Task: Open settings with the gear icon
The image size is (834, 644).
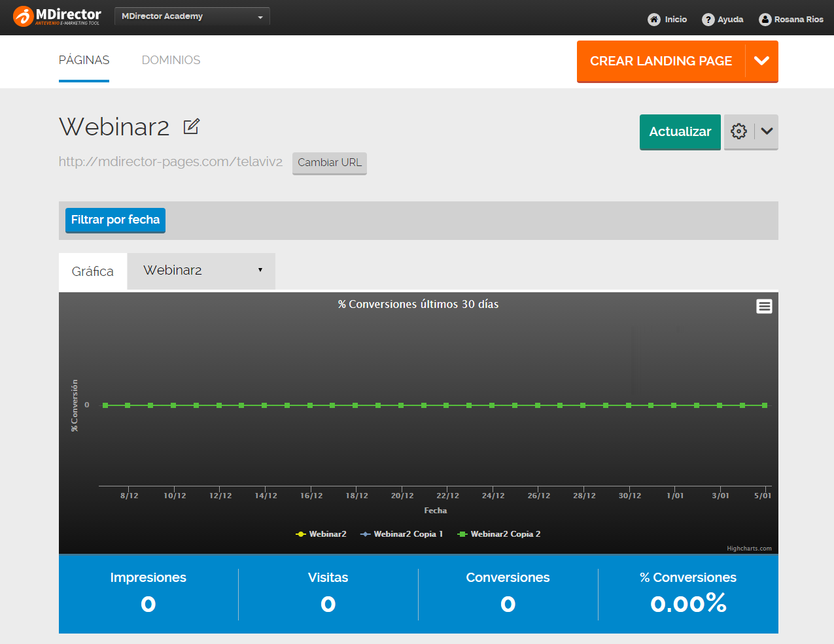Action: click(x=738, y=131)
